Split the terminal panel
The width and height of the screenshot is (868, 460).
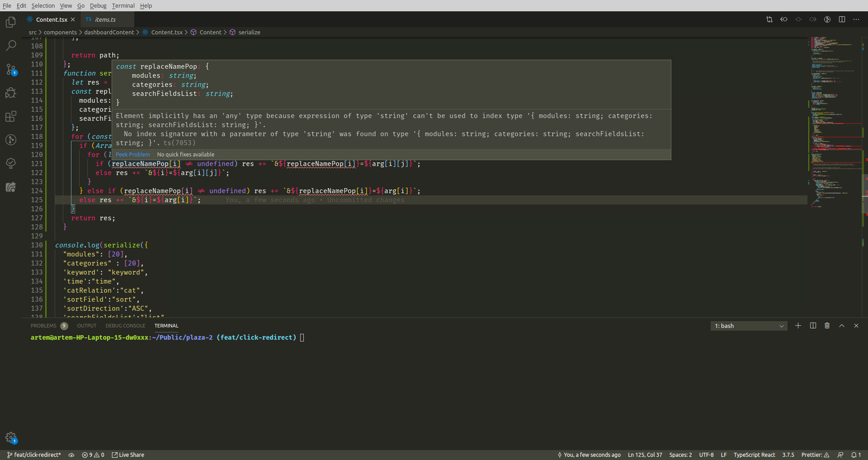[813, 326]
